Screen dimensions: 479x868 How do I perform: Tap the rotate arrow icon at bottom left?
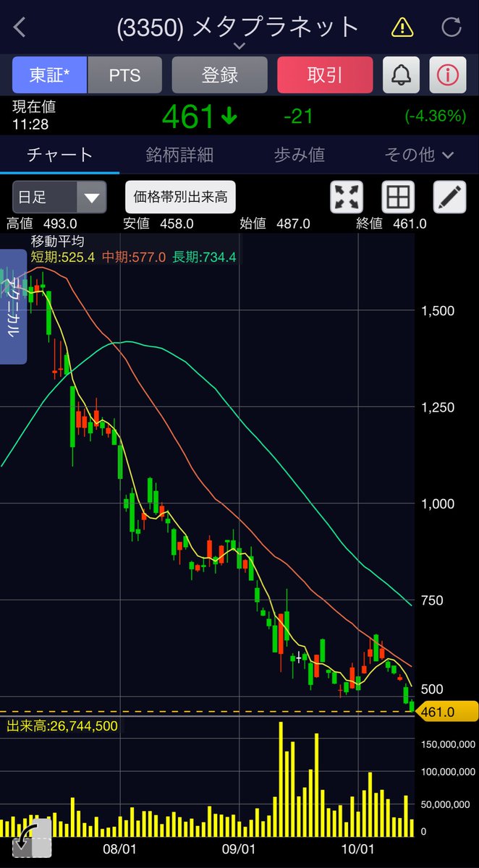pos(32,838)
